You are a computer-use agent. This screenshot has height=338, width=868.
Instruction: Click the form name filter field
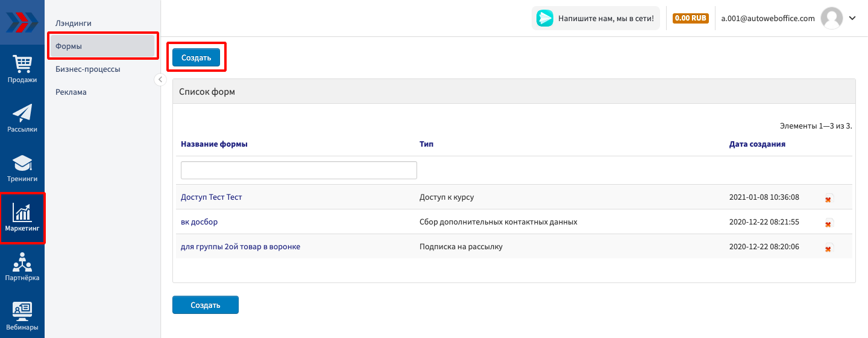pyautogui.click(x=298, y=170)
